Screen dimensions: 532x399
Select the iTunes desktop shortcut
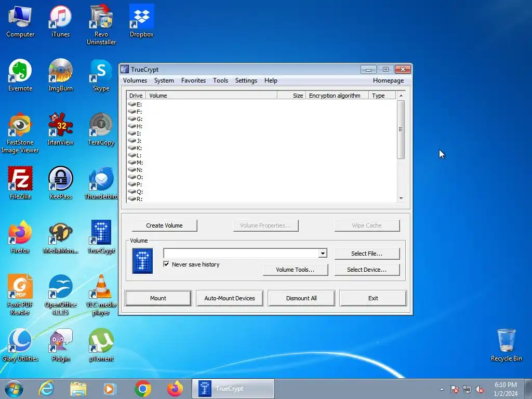[x=60, y=22]
